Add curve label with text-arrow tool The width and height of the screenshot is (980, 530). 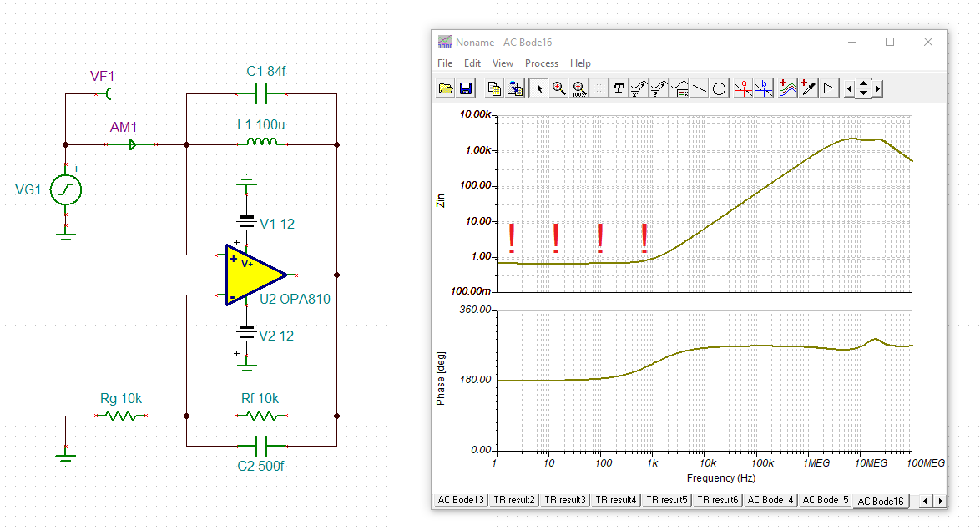[639, 88]
